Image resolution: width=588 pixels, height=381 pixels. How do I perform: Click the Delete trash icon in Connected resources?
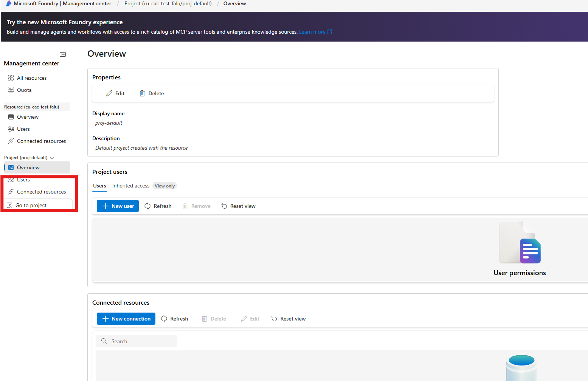(204, 319)
